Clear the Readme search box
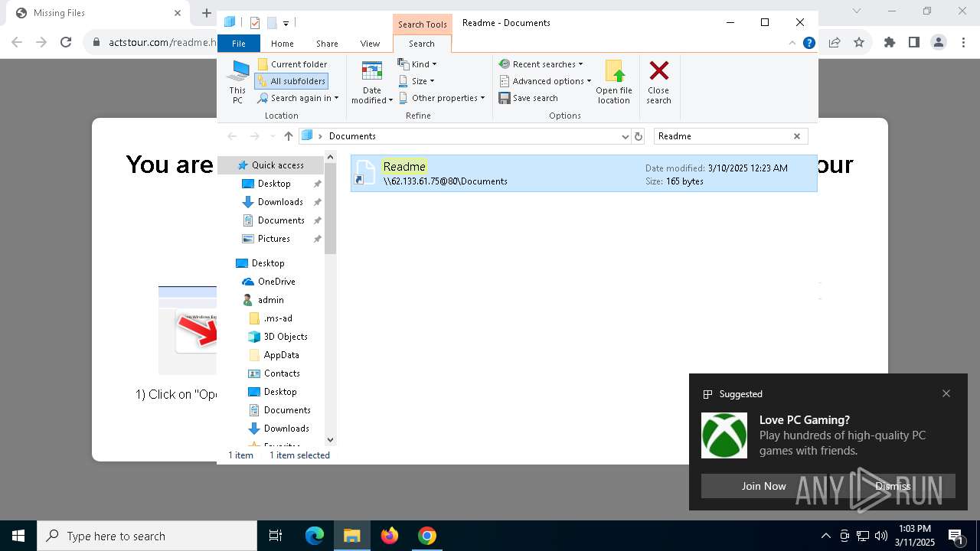Viewport: 980px width, 551px height. pyautogui.click(x=796, y=136)
